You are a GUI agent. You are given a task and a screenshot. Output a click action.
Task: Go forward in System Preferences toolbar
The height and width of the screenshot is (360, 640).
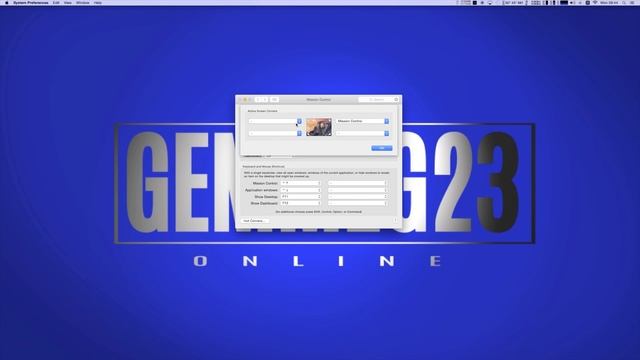pyautogui.click(x=265, y=100)
